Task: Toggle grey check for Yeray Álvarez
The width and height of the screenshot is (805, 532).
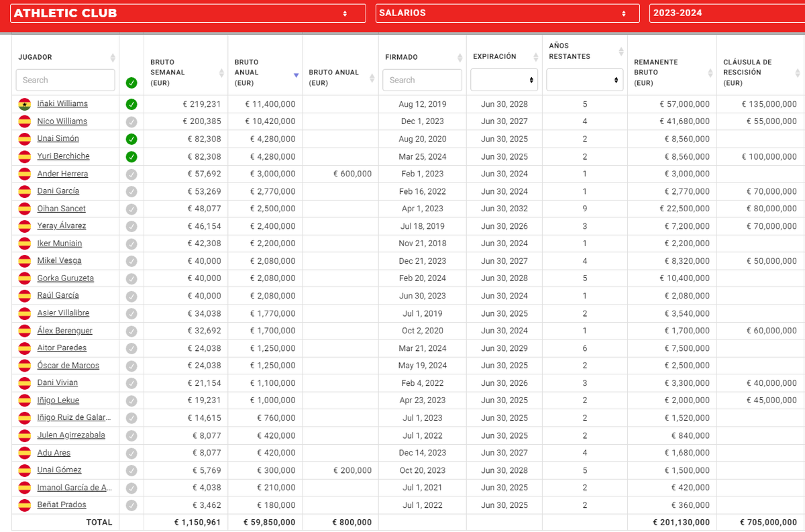Action: (x=131, y=226)
